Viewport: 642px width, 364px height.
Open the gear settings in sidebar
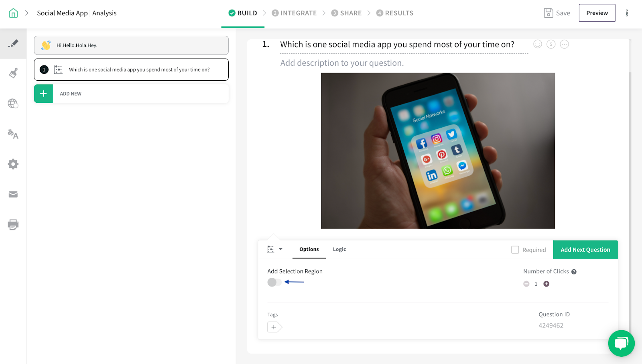point(13,164)
